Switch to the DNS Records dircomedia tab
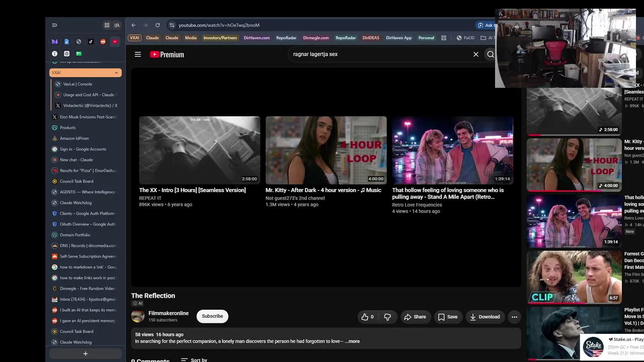This screenshot has height=362, width=644. coord(85,245)
